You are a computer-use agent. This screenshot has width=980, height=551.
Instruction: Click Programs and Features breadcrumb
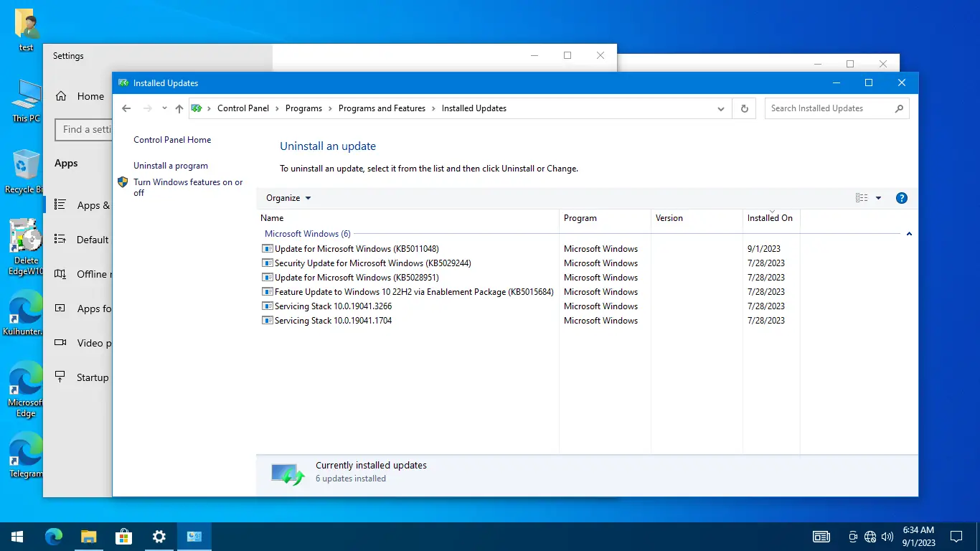382,108
